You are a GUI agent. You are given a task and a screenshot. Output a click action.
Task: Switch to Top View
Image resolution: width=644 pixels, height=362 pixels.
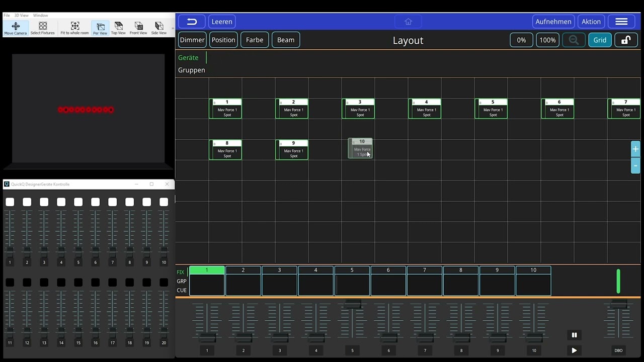point(118,28)
